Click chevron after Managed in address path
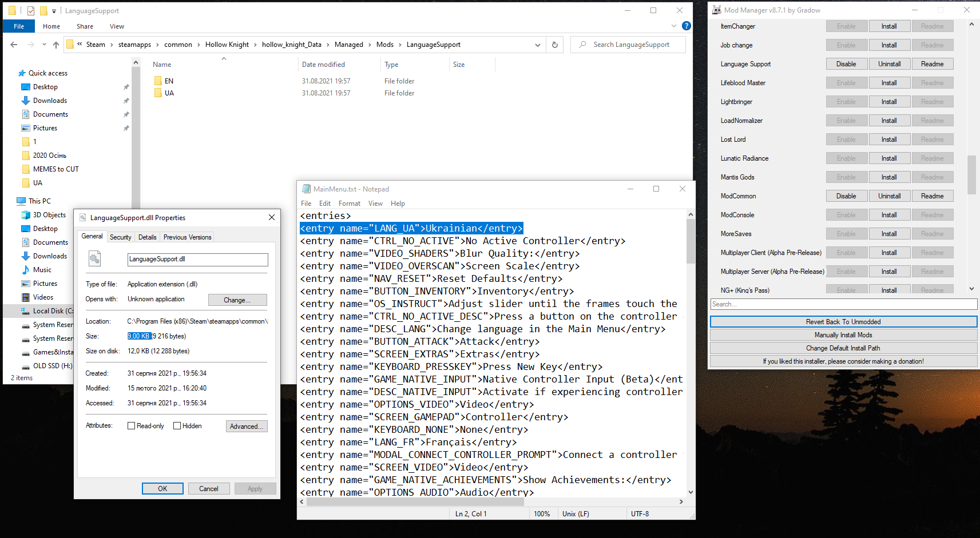980x538 pixels. point(370,45)
